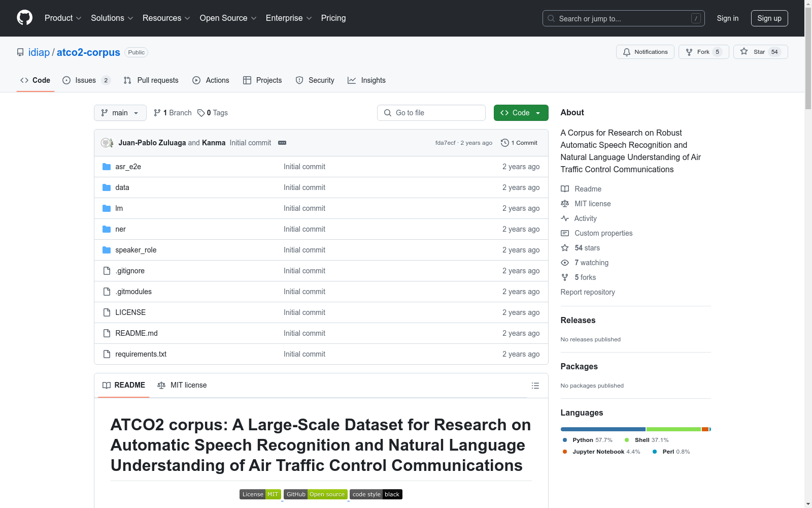Screen dimensions: 812x508
Task: Click the Jupyter Notebook orange language dot
Action: coord(565,452)
